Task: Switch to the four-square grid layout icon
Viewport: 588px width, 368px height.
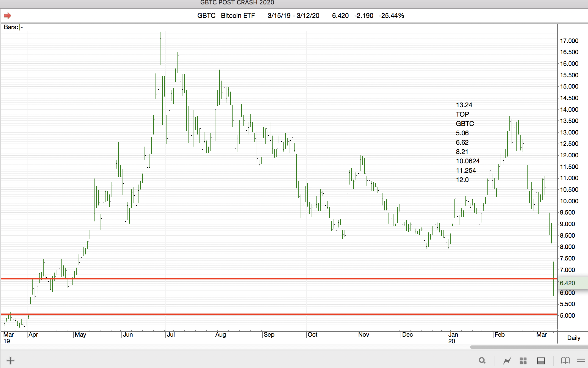Action: coord(523,360)
